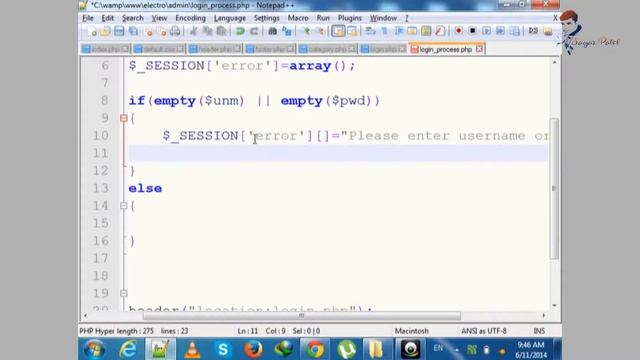Cut selection with the scissors icon
640x360 pixels.
[193, 31]
